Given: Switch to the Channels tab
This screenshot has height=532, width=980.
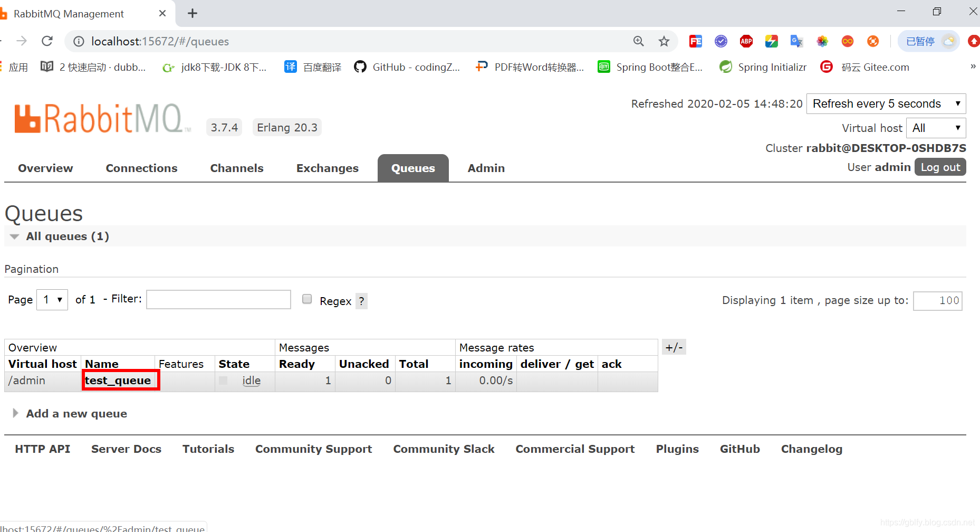Looking at the screenshot, I should pos(237,168).
